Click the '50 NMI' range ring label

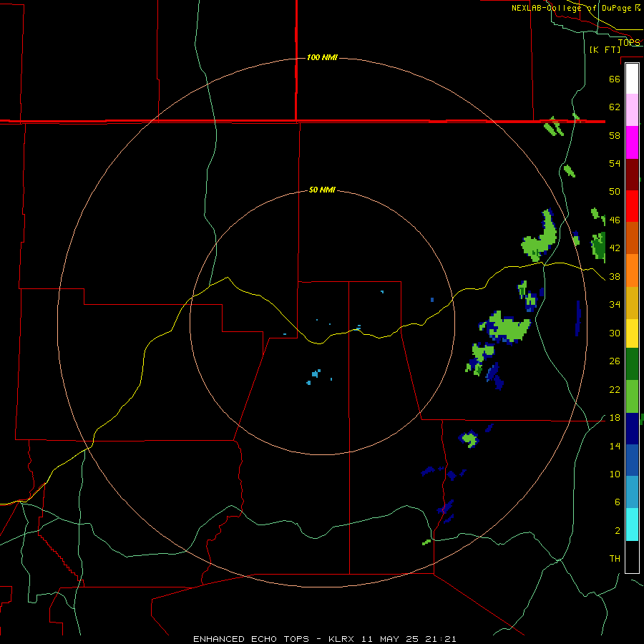pos(322,190)
